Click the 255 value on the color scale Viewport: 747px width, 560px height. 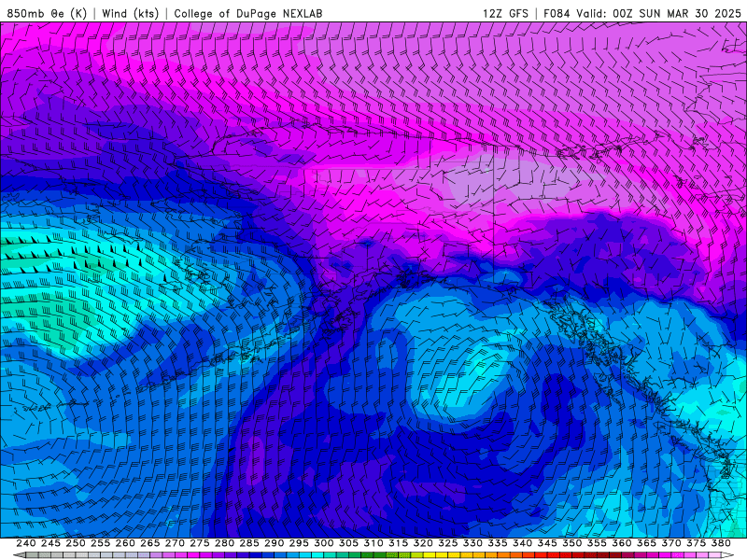pos(100,543)
